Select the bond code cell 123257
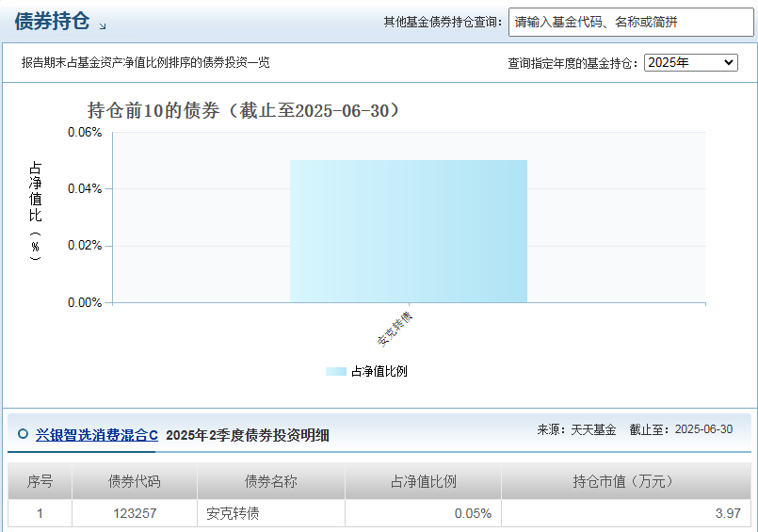This screenshot has height=532, width=758. tap(135, 513)
